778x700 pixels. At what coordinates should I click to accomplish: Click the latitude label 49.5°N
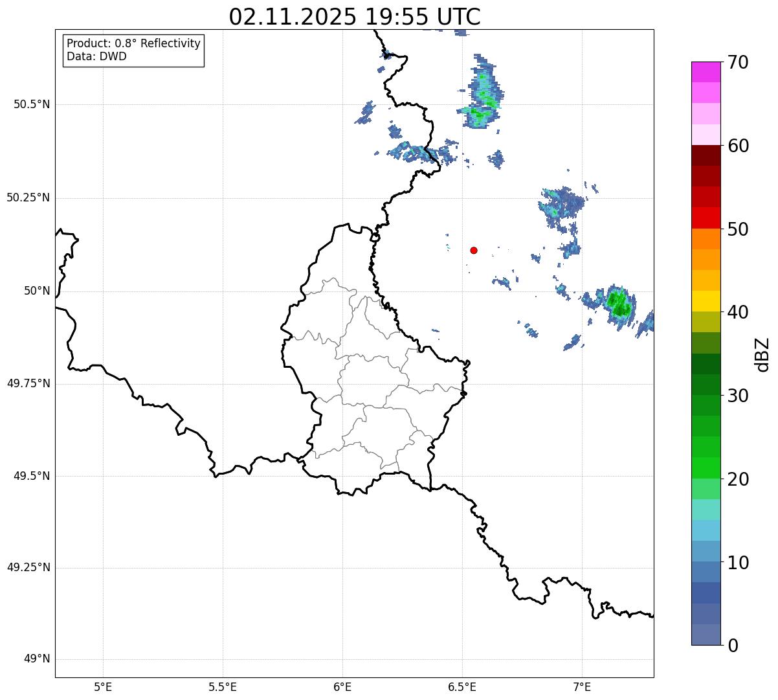pyautogui.click(x=32, y=476)
